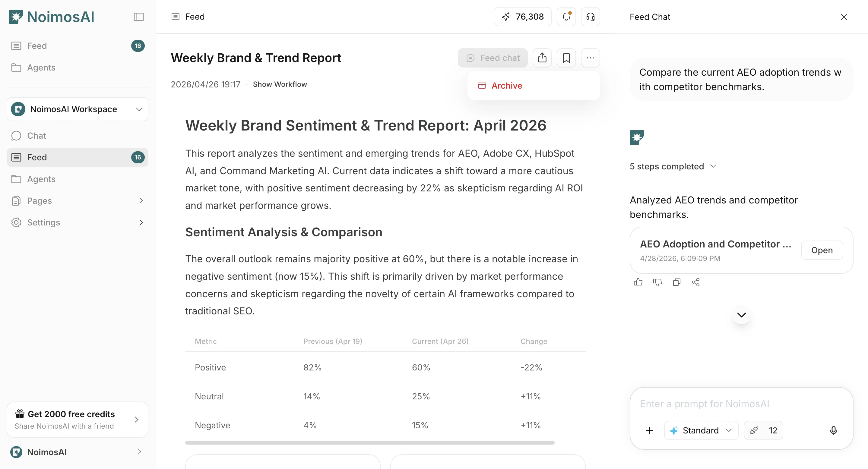The width and height of the screenshot is (868, 469).
Task: Click the Positive row label
Action: click(x=210, y=367)
